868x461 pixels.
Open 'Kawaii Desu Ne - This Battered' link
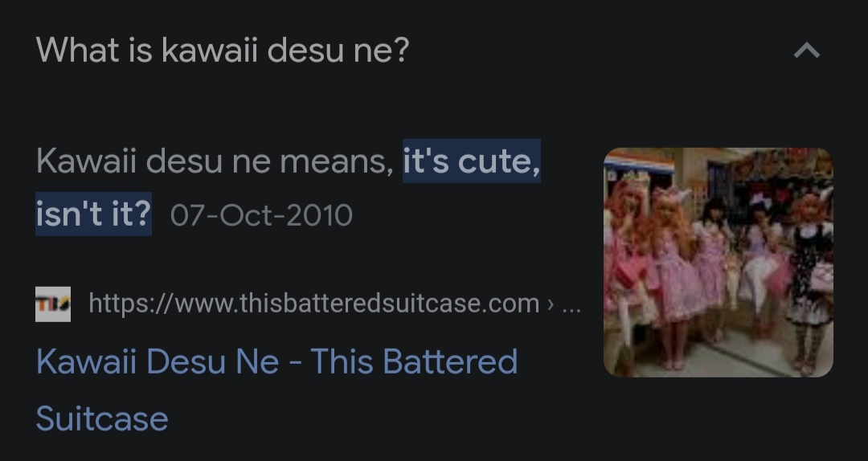click(276, 361)
